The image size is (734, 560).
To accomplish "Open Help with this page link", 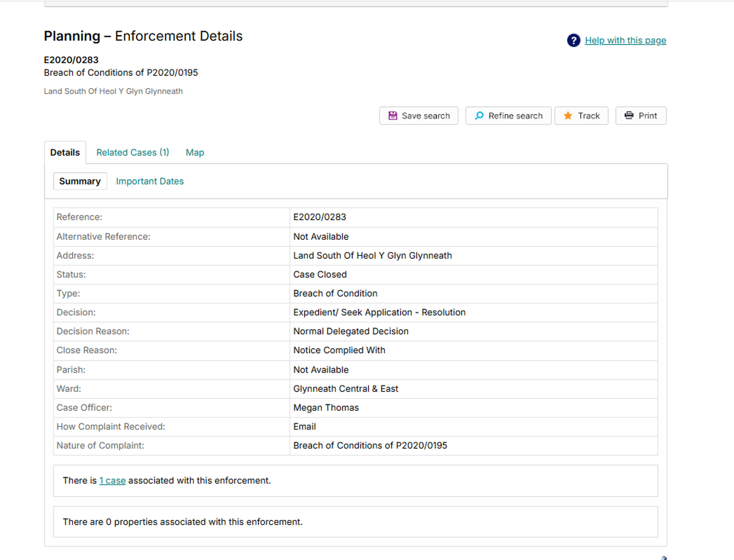I will 625,40.
